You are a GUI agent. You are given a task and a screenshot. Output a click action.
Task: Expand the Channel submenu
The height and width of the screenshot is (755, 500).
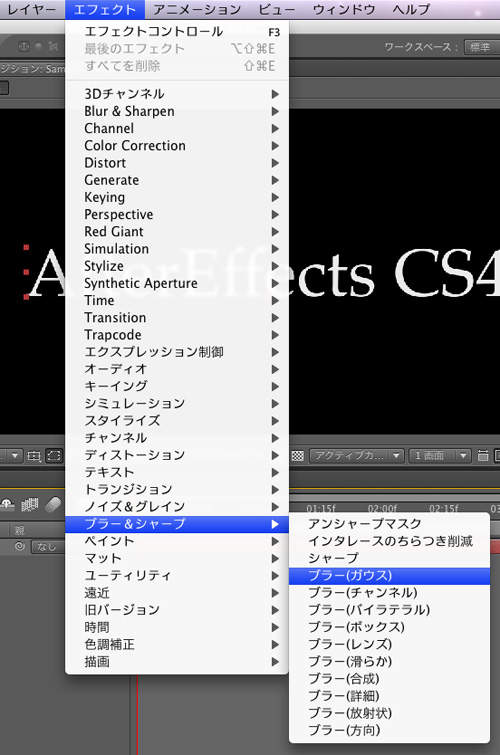(x=177, y=129)
